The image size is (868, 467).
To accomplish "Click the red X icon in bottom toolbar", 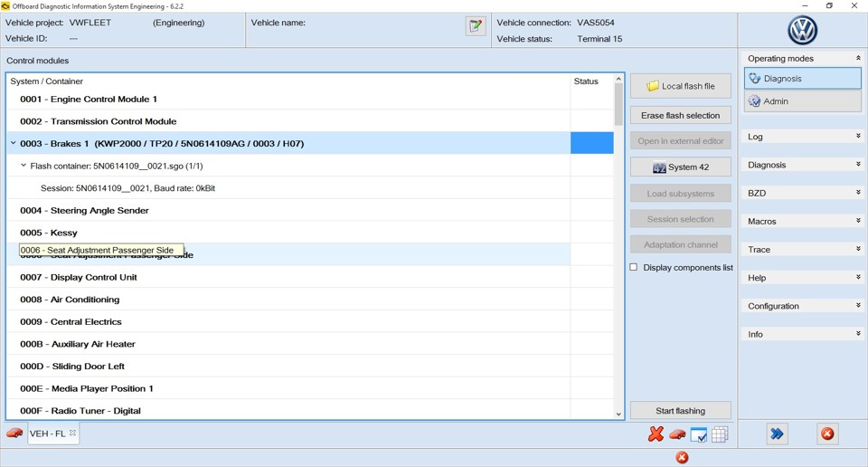I will pyautogui.click(x=656, y=434).
